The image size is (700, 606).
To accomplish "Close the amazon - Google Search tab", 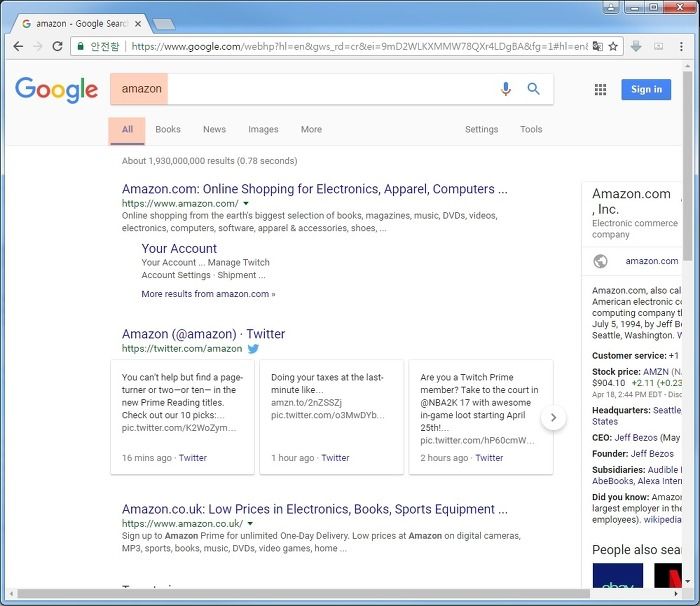I will pyautogui.click(x=138, y=24).
